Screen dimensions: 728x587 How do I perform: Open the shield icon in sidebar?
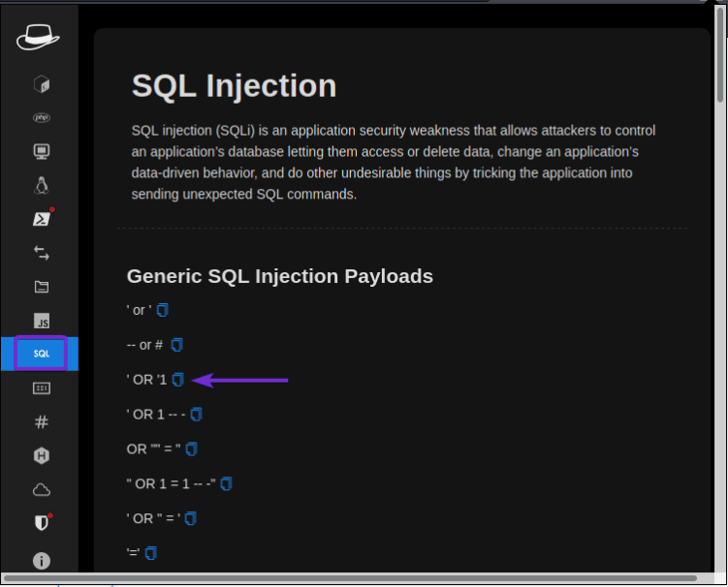[41, 523]
